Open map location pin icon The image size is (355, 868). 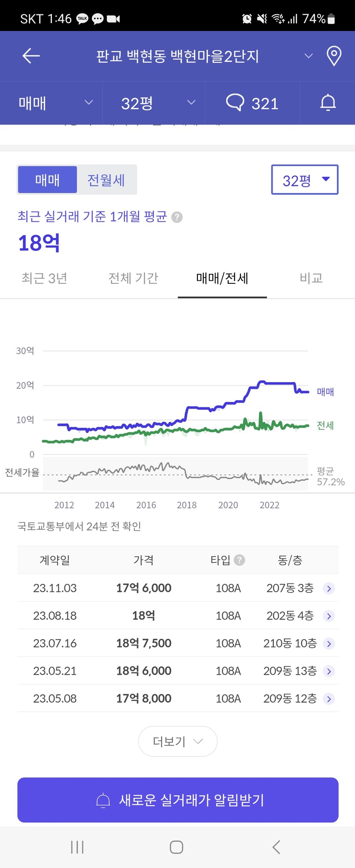(334, 56)
